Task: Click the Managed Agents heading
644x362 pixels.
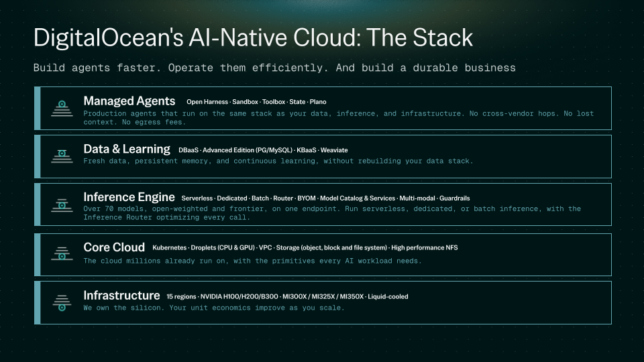Action: tap(129, 101)
